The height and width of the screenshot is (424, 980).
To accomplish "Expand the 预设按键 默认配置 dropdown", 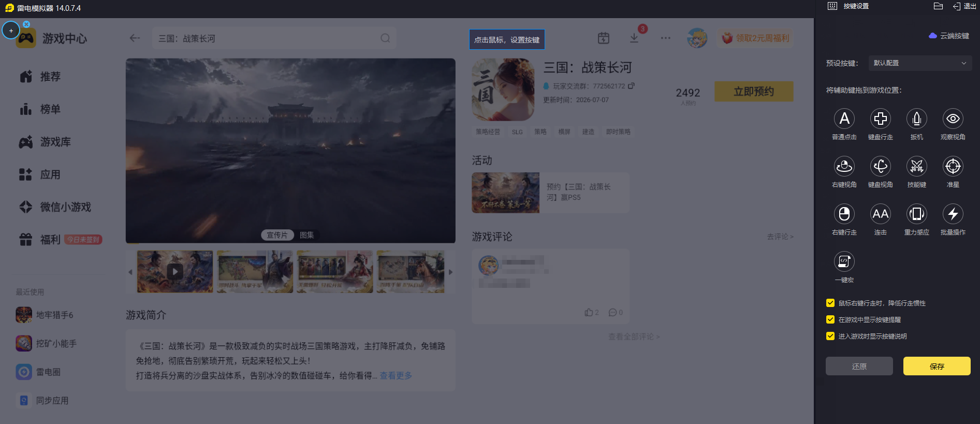I will tap(920, 63).
